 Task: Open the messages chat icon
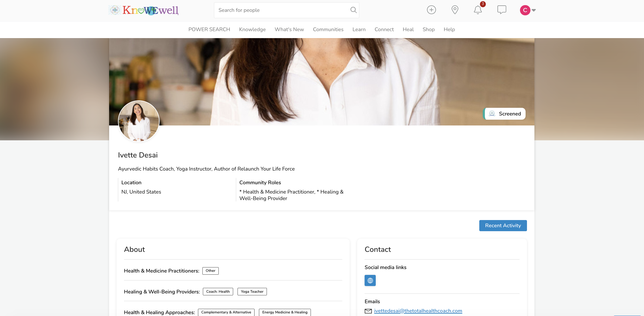[502, 10]
